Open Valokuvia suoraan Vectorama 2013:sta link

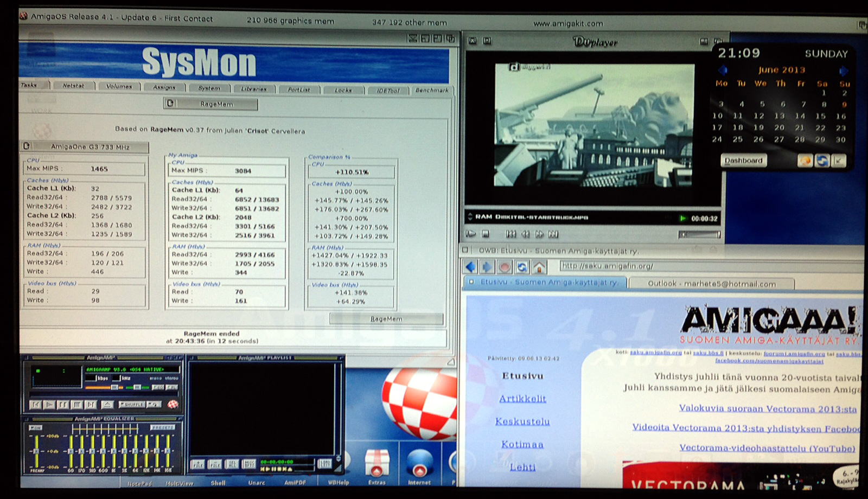(768, 409)
